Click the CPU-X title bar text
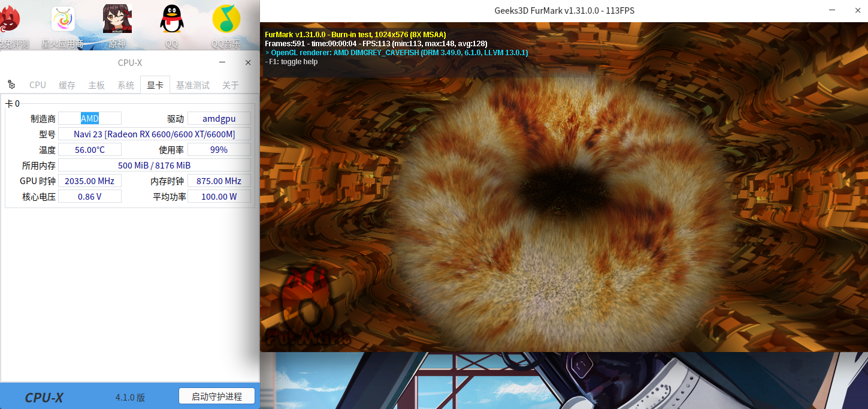 pos(130,62)
